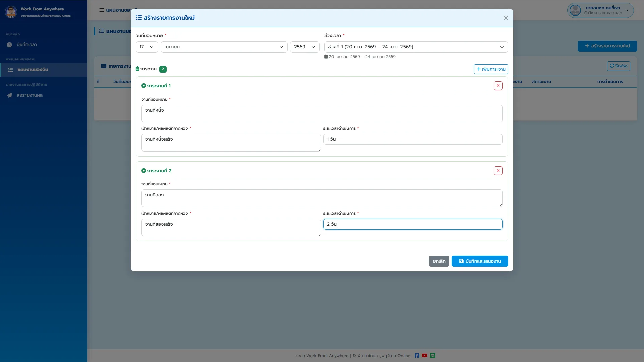Open the day dropdown showing 17
The image size is (644, 362).
click(147, 47)
